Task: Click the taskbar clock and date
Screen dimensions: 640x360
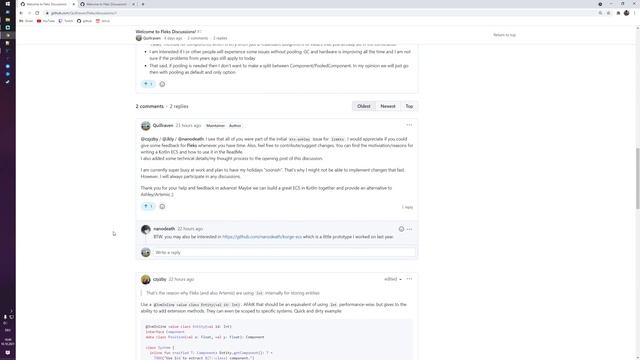Action: point(8,342)
